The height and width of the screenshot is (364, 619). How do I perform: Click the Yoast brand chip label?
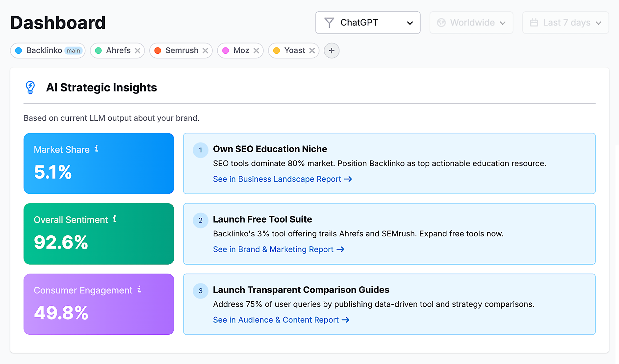coord(295,50)
